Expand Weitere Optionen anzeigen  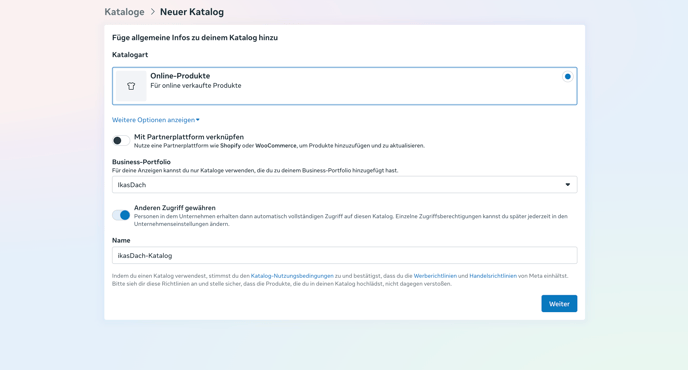[155, 120]
